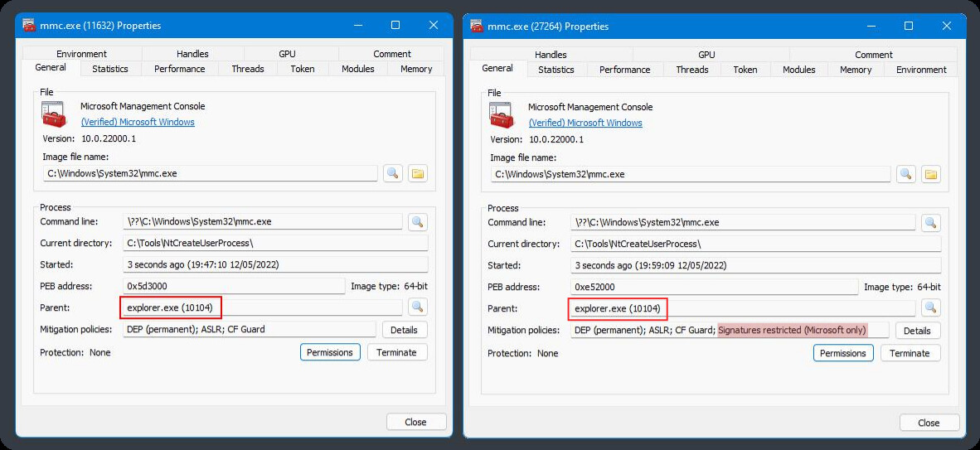The height and width of the screenshot is (450, 980).
Task: Close the 27264 properties dialog via Close button
Action: point(929,423)
